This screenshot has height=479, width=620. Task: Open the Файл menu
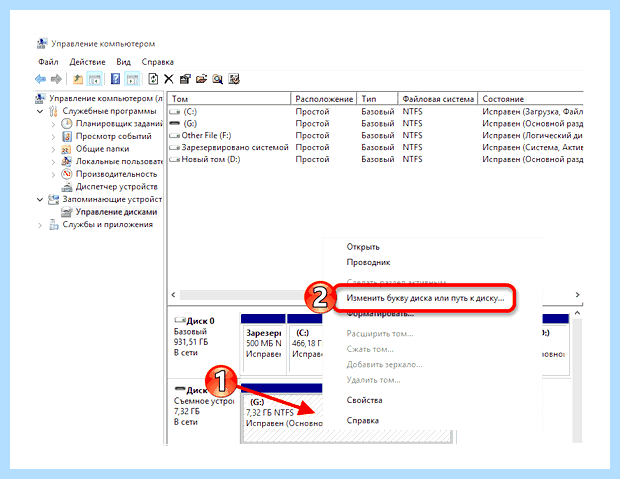[48, 62]
